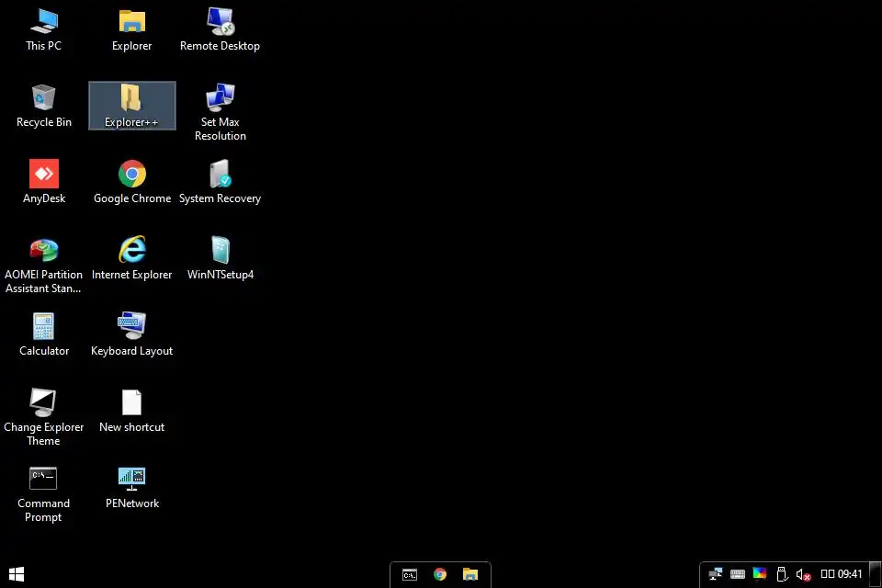Click the USB safely remove tray icon
Viewport: 882px width, 588px height.
(781, 574)
